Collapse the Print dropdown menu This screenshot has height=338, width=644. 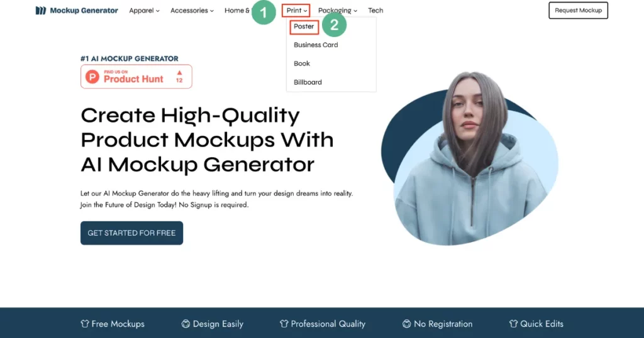296,11
